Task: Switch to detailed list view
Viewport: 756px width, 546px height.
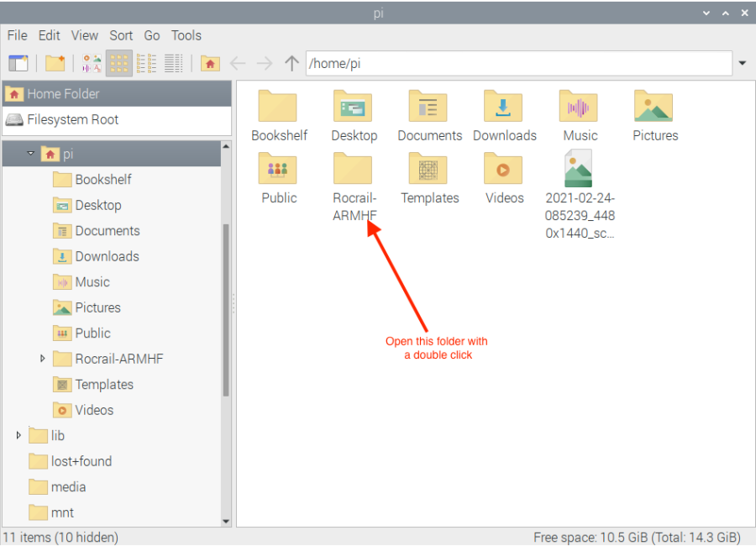Action: click(173, 63)
